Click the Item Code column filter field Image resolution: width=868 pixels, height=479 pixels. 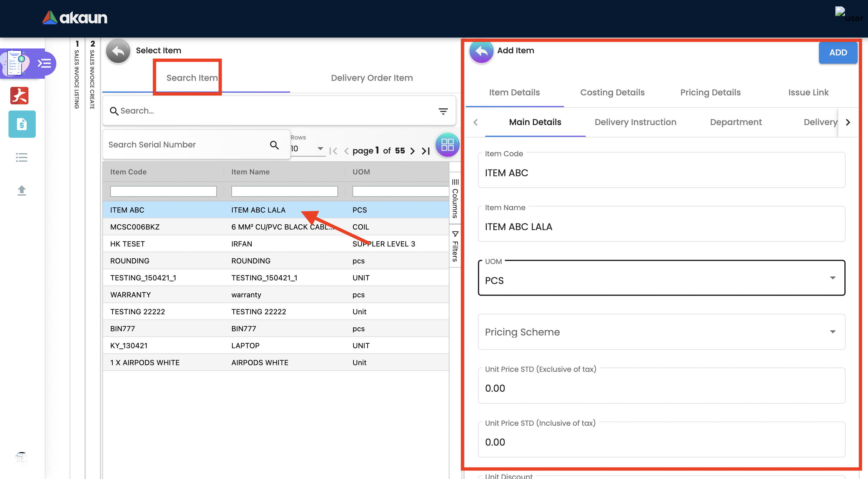163,191
